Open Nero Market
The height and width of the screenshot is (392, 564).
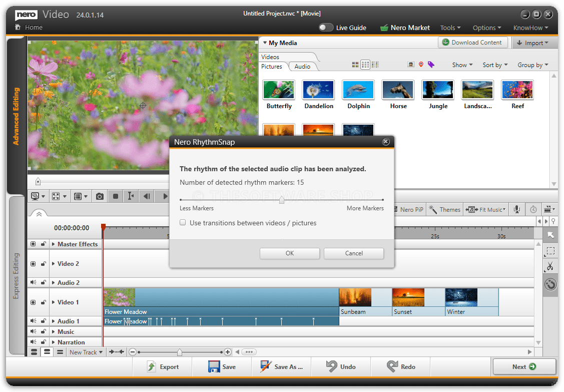[x=405, y=28]
